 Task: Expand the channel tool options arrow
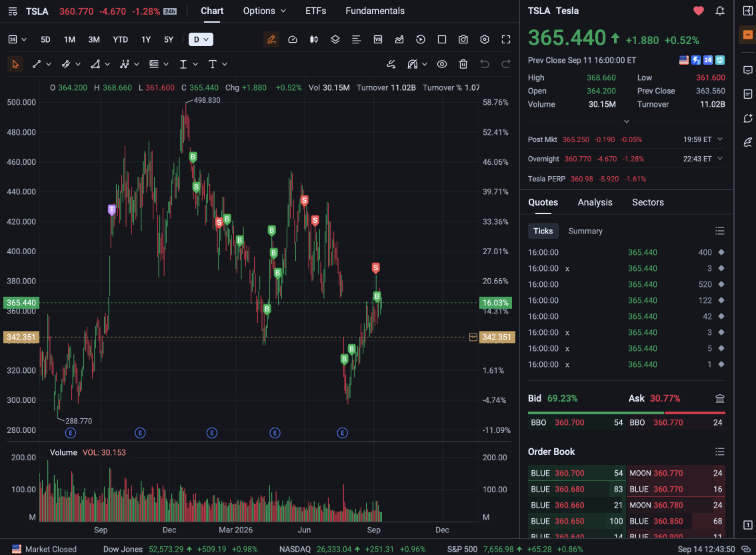(78, 64)
